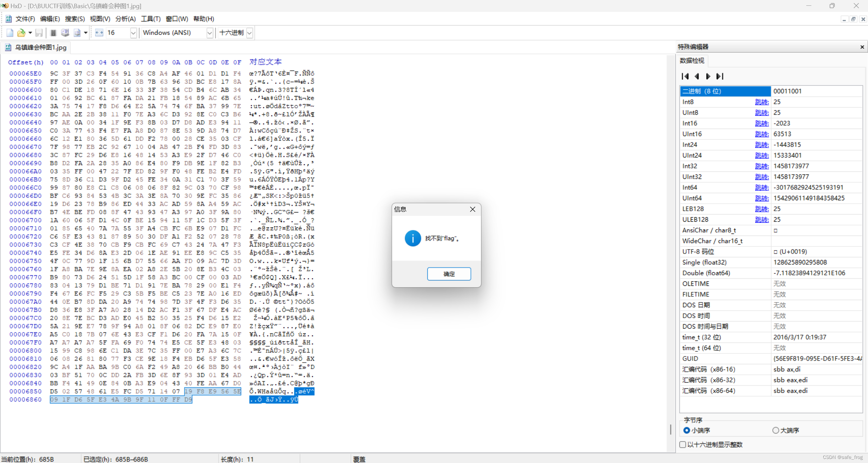Open the Windows (ANSI) encoding dropdown
The image size is (868, 463).
pos(209,33)
